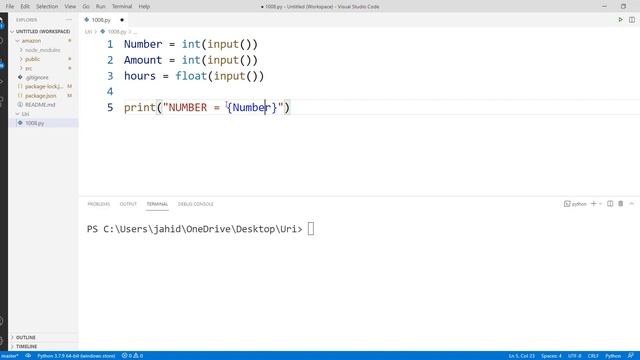Screen dimensions: 640x360
Task: Click empty line number 4 in gutter
Action: tap(110, 91)
